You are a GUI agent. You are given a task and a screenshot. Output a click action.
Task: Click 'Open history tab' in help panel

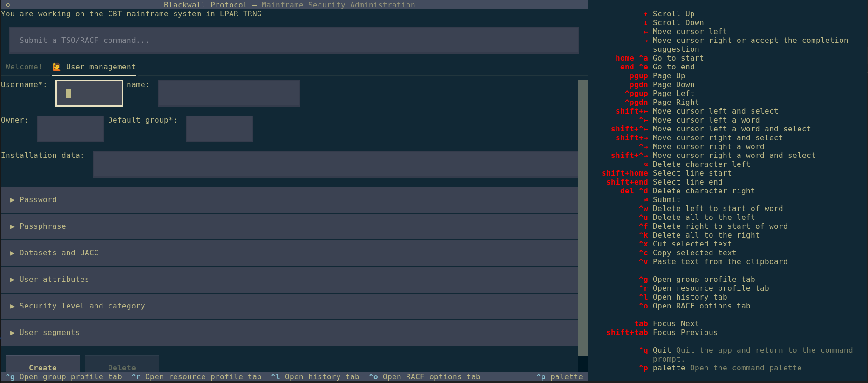coord(690,297)
